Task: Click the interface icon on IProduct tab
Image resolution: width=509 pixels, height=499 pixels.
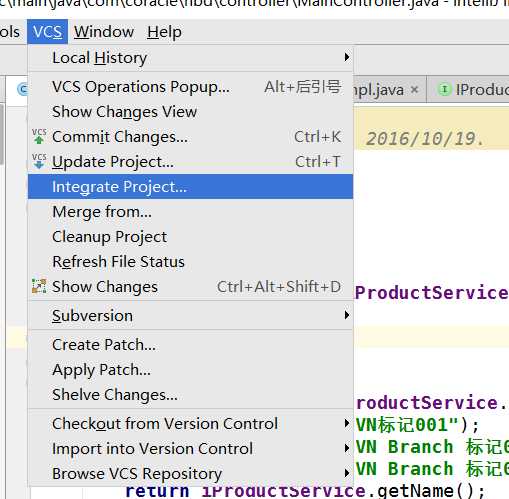Action: point(444,89)
